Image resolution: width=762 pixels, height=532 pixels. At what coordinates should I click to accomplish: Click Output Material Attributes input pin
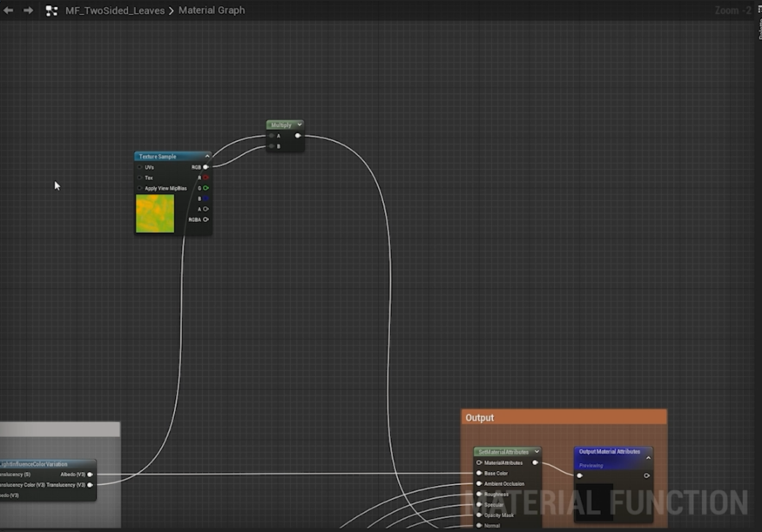point(580,475)
